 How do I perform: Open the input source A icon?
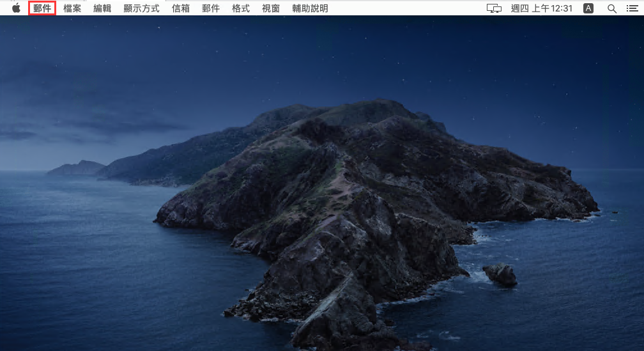click(x=588, y=8)
